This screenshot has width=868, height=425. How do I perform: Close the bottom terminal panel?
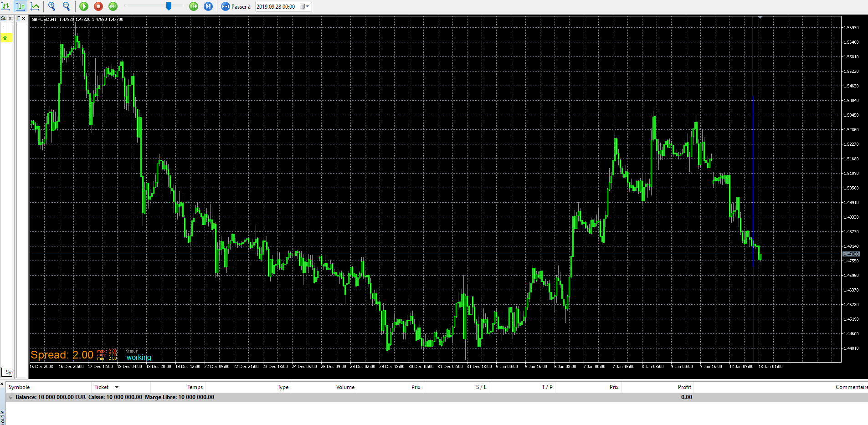point(2,384)
